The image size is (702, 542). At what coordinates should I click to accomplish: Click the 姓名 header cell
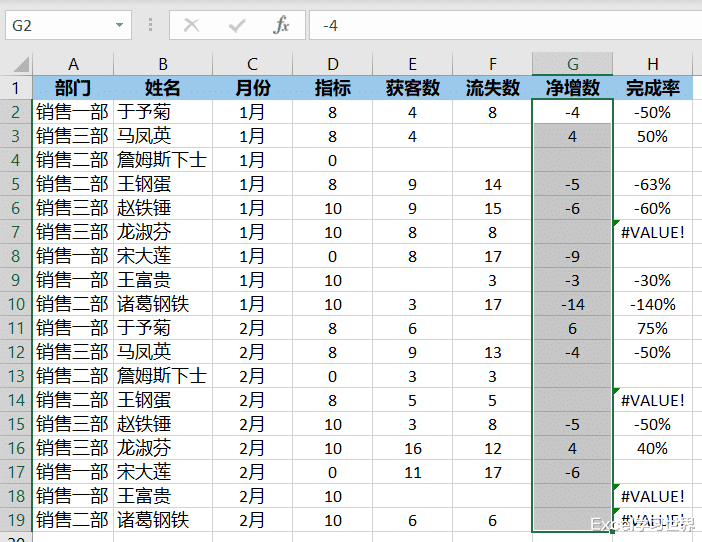[x=163, y=88]
